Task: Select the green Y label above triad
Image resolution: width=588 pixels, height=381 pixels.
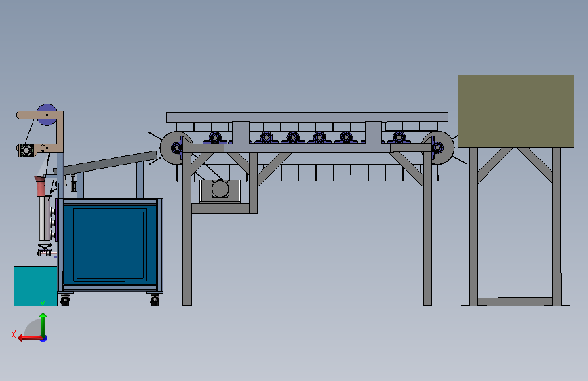Action: (x=43, y=305)
